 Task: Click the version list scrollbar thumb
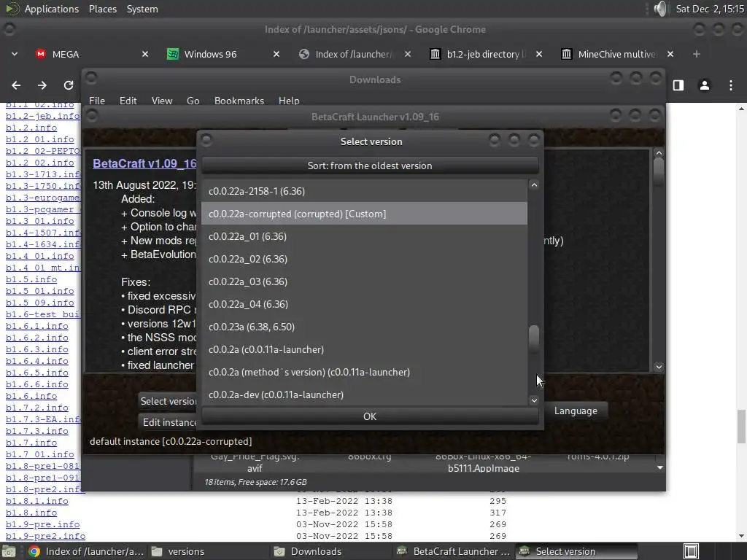[x=534, y=340]
